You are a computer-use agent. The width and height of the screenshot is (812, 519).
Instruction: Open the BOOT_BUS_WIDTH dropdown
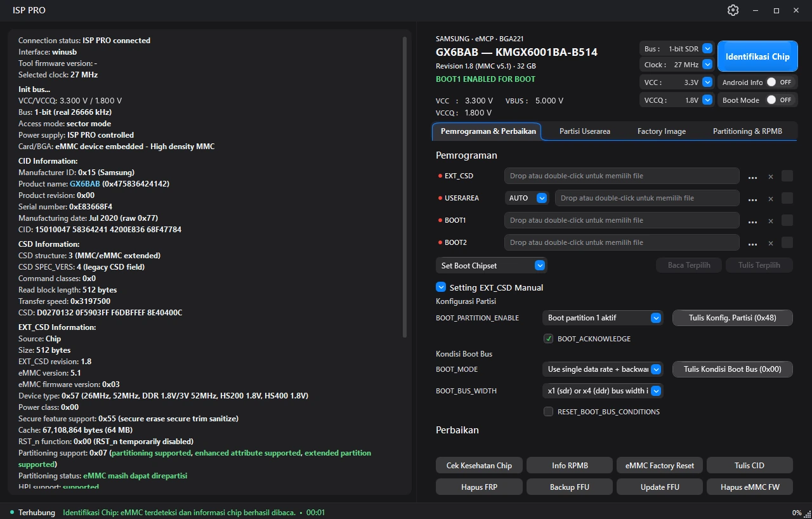603,391
